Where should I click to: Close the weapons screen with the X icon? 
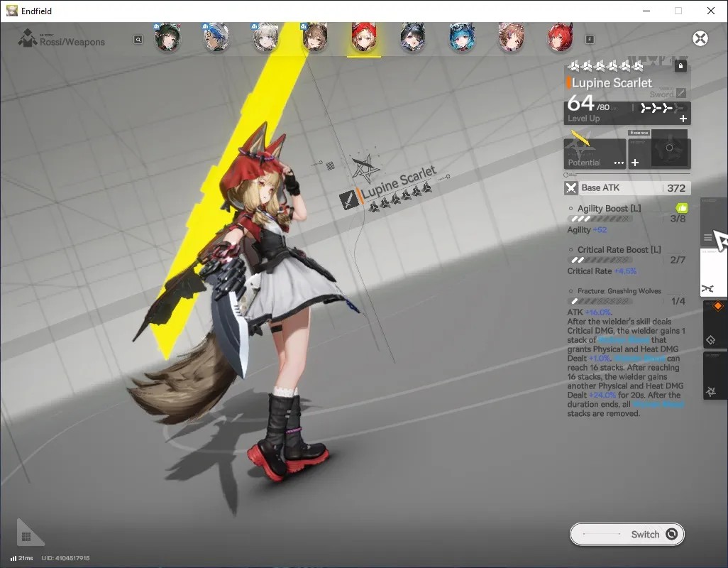[700, 38]
